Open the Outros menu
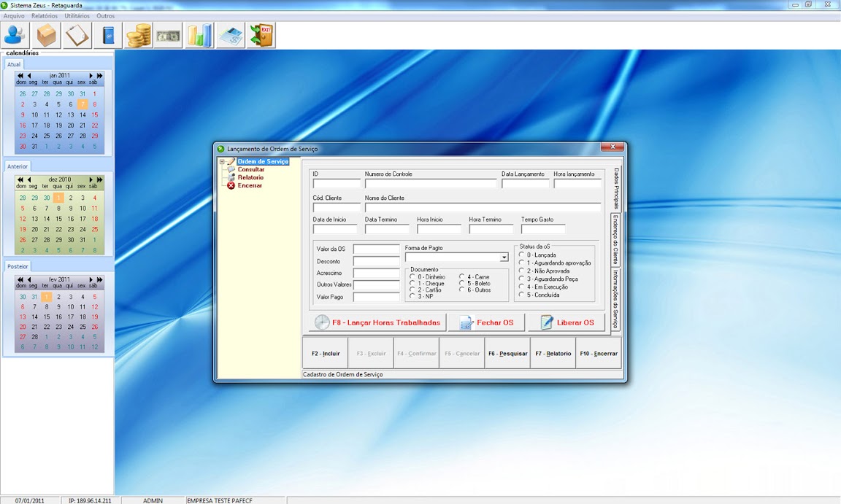 [106, 16]
